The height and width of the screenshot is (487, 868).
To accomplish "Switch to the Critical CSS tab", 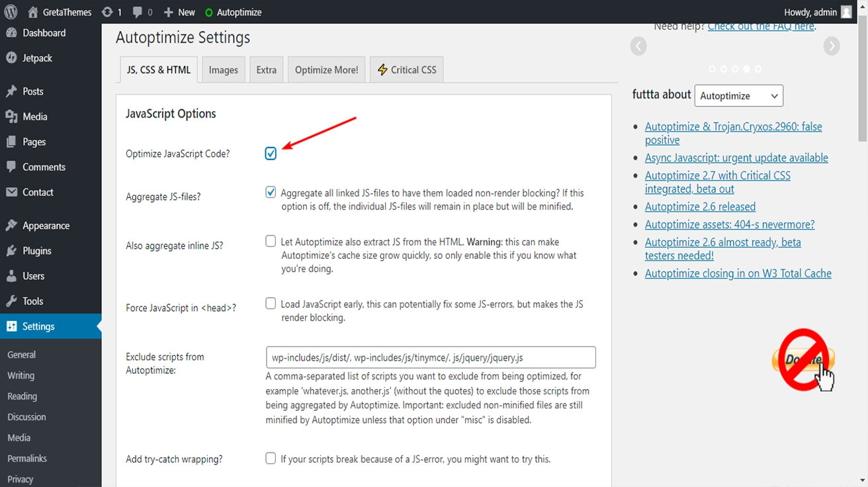I will [x=407, y=69].
